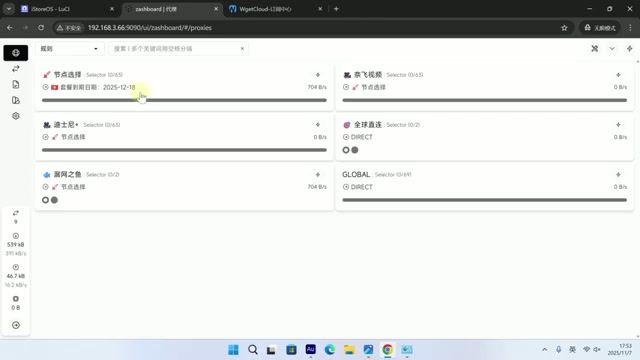640x360 pixels.
Task: Expand the 节点选择 proxy group card
Action: pos(184,87)
